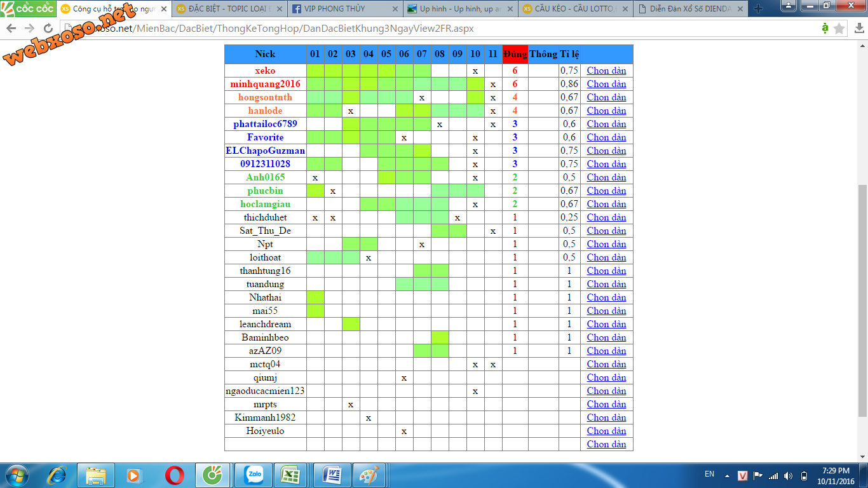Show hidden tray icons arrow
868x488 pixels.
click(x=728, y=476)
